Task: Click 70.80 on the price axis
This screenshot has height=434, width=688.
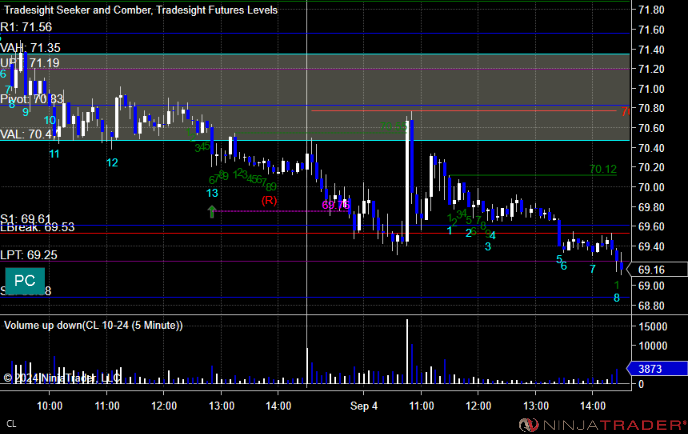Action: tap(652, 108)
